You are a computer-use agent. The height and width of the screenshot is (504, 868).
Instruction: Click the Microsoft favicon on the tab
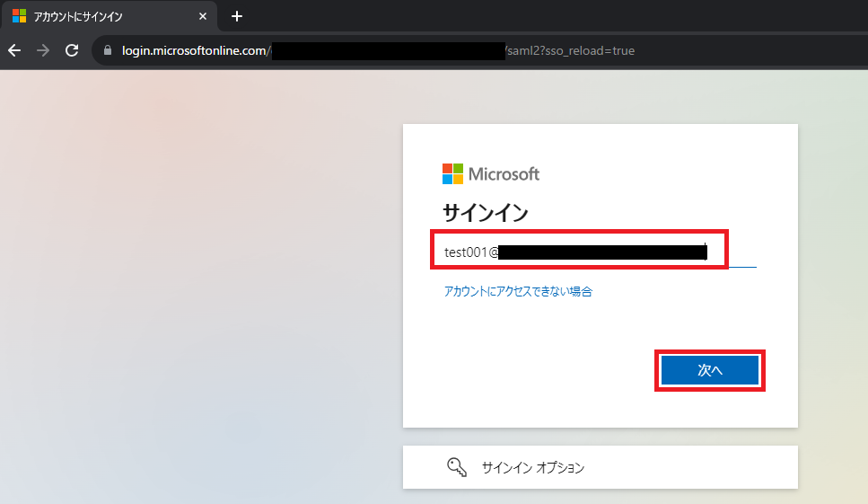pos(20,16)
